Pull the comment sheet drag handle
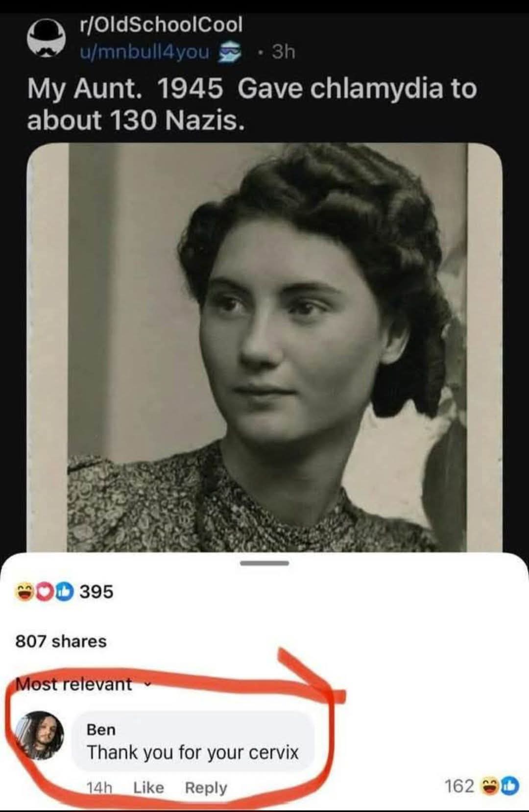Screen dimensions: 529x812 265,563
